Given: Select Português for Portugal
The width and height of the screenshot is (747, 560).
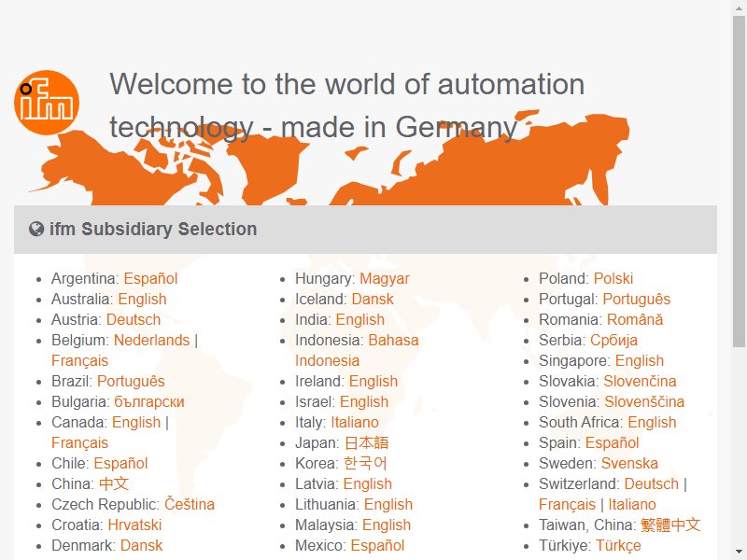Looking at the screenshot, I should [x=637, y=299].
